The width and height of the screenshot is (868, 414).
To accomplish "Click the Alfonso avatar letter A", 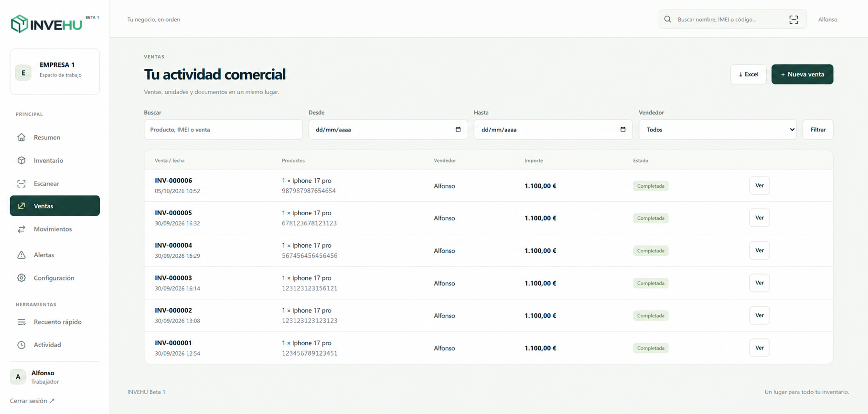I will [18, 377].
